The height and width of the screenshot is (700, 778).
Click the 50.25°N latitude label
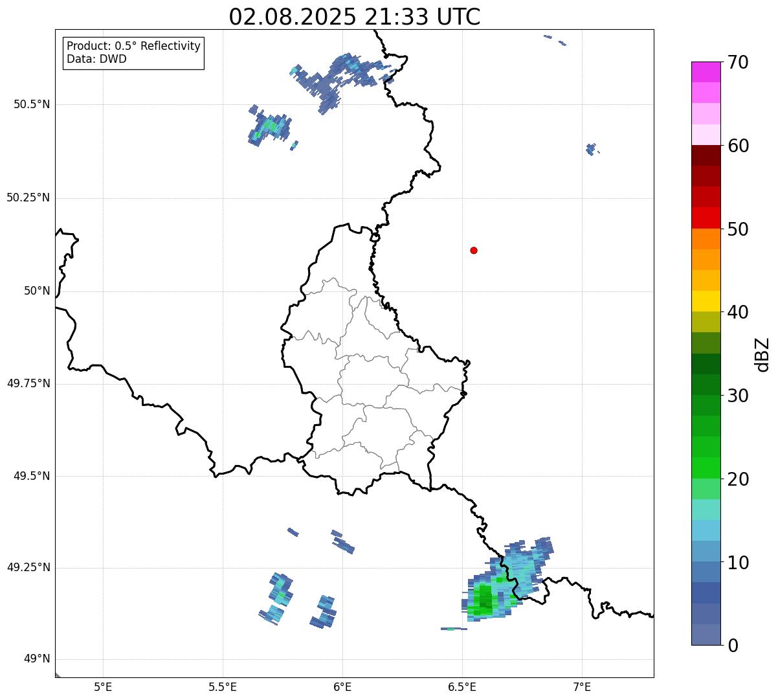point(28,198)
